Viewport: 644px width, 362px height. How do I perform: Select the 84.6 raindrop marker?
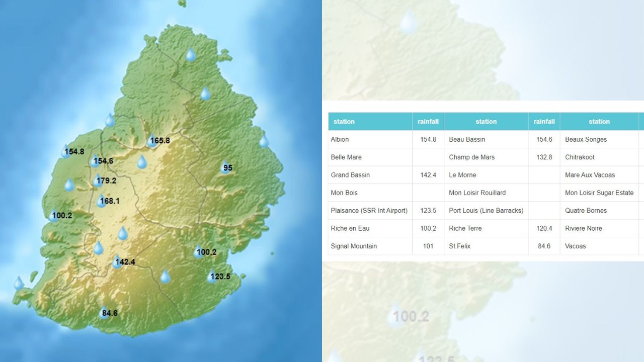[104, 313]
